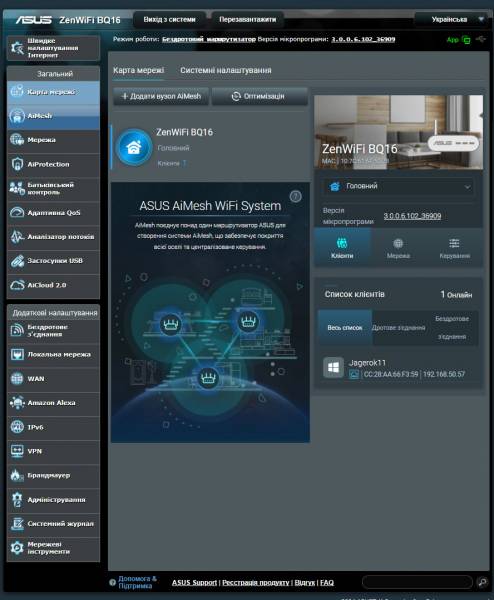The image size is (494, 600).
Task: Open AiProtection shield icon
Action: pyautogui.click(x=17, y=164)
